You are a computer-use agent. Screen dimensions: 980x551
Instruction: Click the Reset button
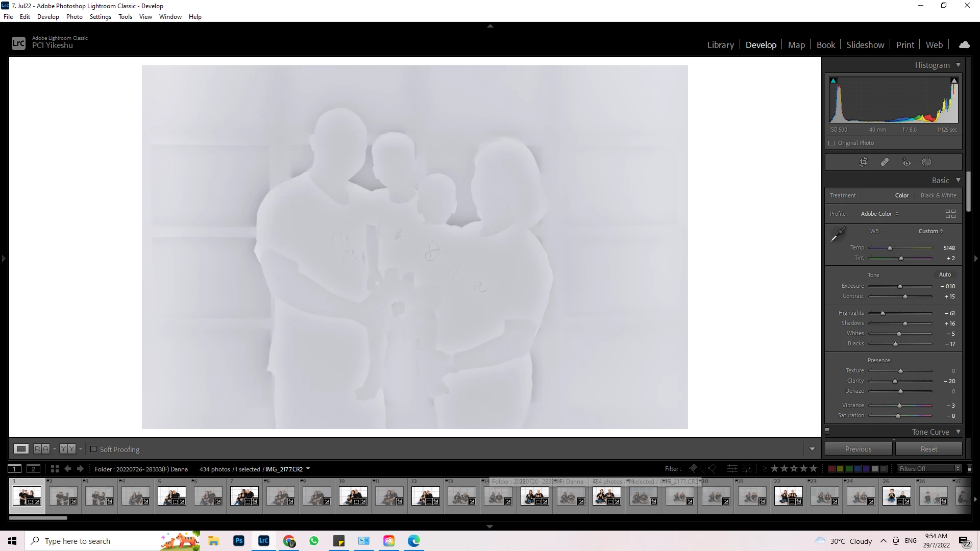click(x=928, y=449)
